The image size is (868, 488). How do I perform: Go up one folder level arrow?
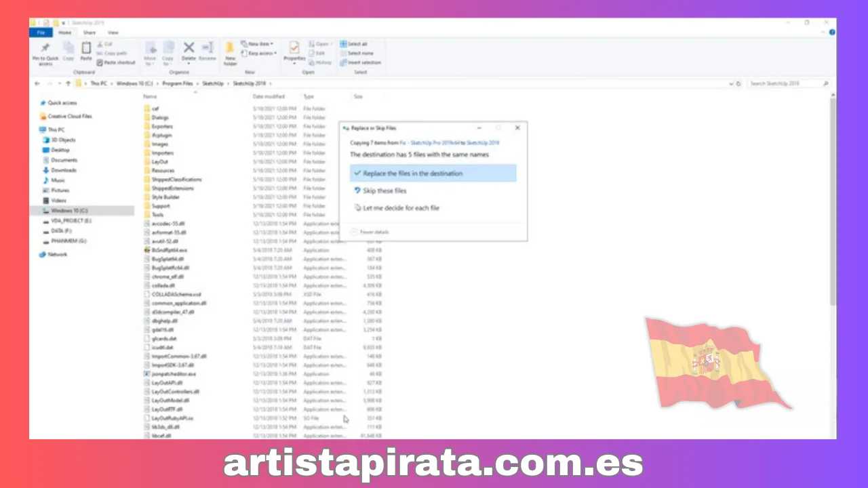68,83
